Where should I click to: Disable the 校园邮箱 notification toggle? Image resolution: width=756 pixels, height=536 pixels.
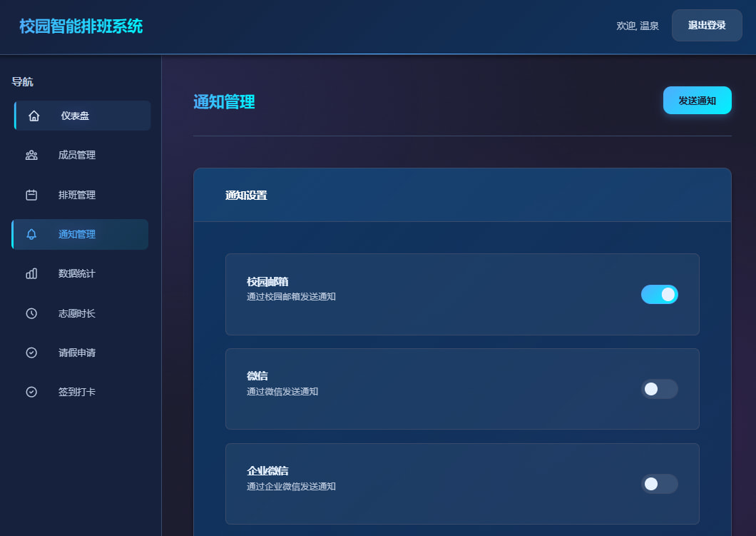click(x=659, y=295)
